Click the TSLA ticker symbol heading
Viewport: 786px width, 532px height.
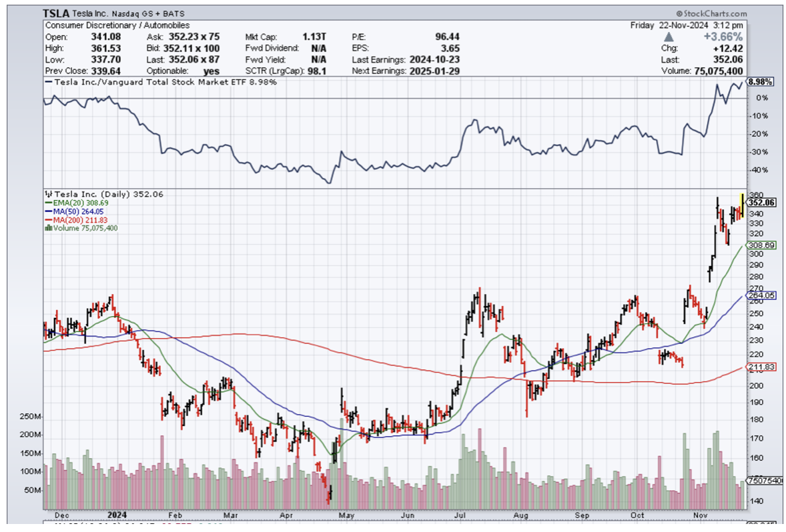(57, 13)
